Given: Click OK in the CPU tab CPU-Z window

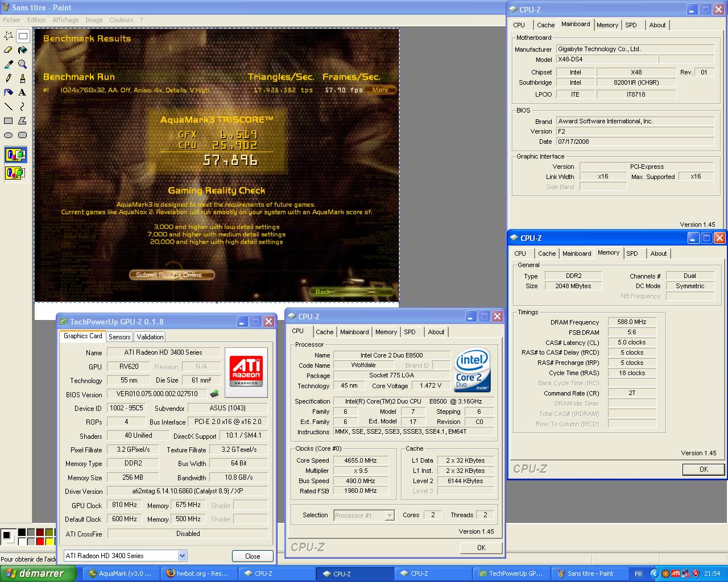Looking at the screenshot, I should click(481, 547).
